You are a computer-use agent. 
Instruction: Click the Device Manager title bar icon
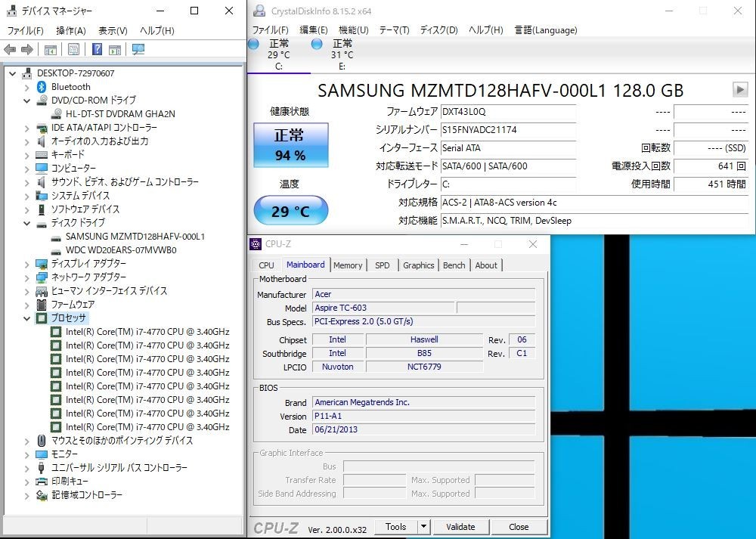[x=11, y=11]
